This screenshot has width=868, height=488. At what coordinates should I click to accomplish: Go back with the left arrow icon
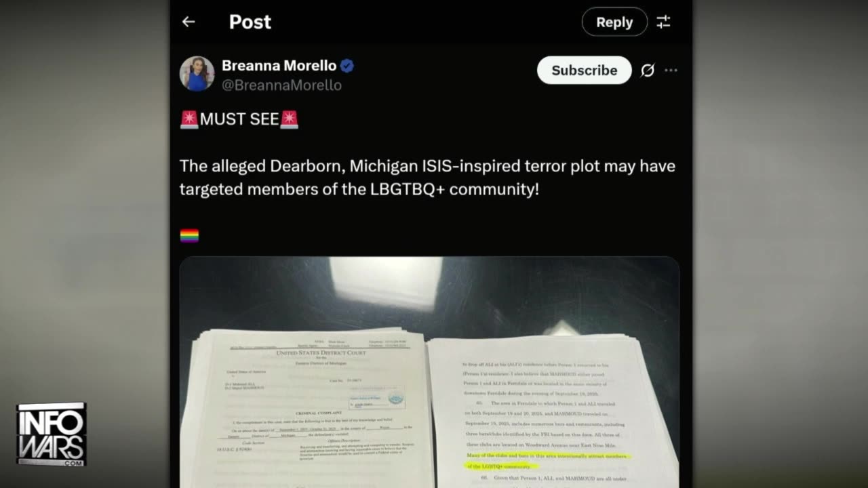[x=189, y=22]
